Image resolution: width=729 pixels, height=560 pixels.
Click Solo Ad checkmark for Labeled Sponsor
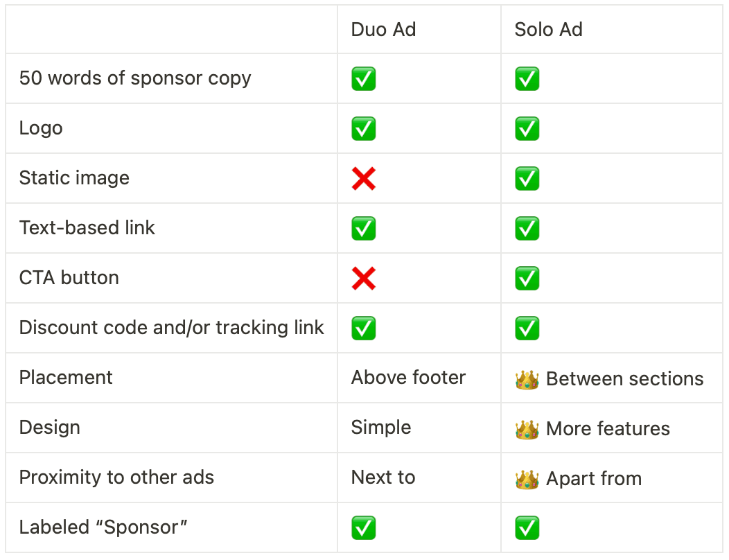coord(527,528)
